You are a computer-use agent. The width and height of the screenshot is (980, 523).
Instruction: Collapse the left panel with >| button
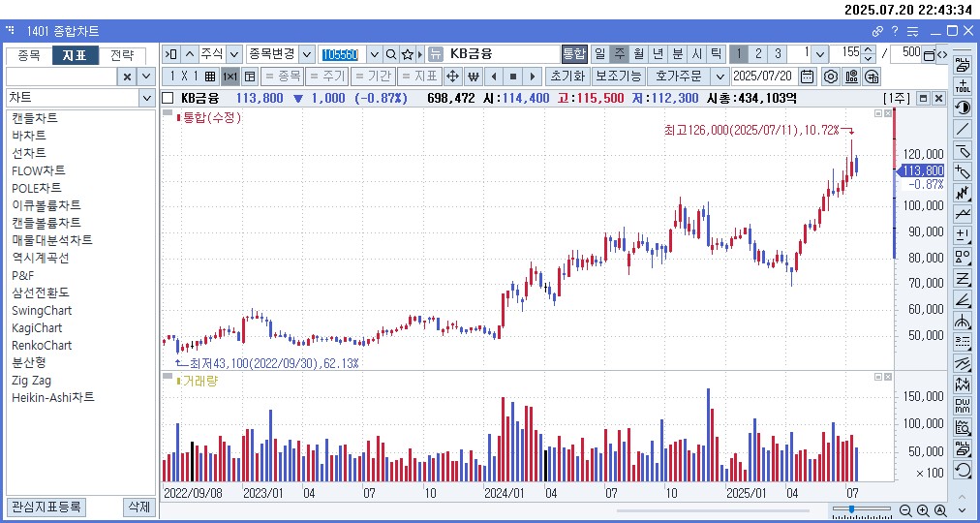(x=170, y=53)
